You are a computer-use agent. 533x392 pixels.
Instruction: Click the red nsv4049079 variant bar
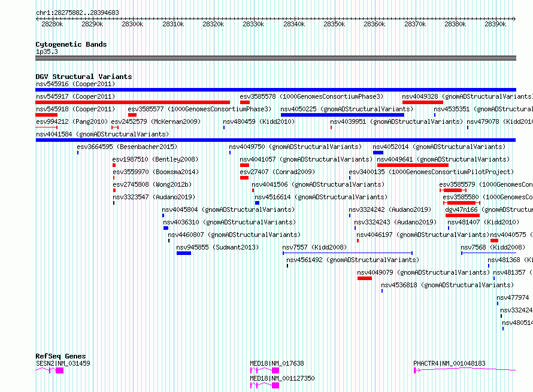[364, 278]
